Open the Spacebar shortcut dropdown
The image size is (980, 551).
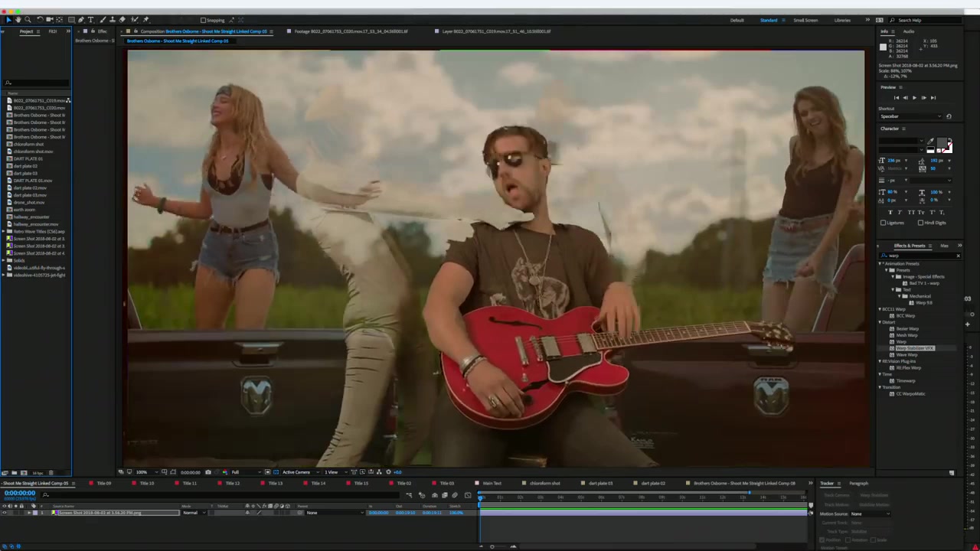[911, 116]
